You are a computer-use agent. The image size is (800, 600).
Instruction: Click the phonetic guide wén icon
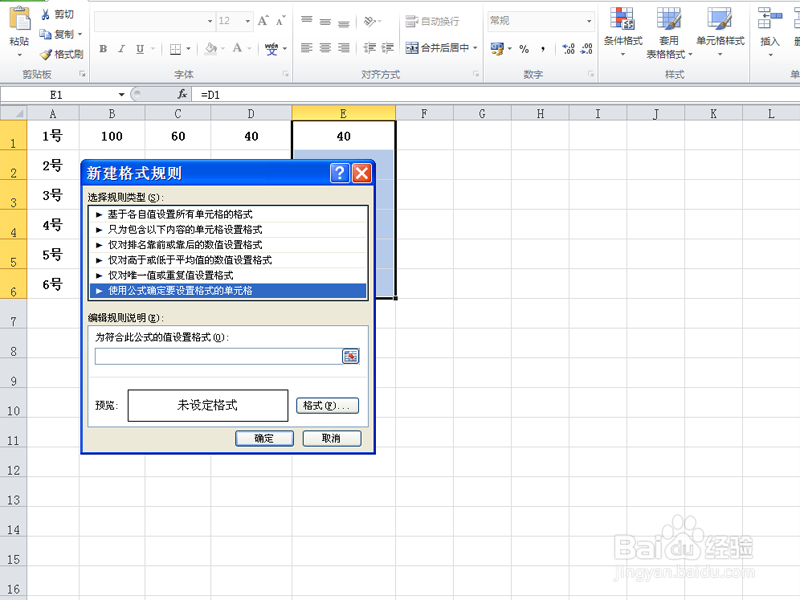271,49
